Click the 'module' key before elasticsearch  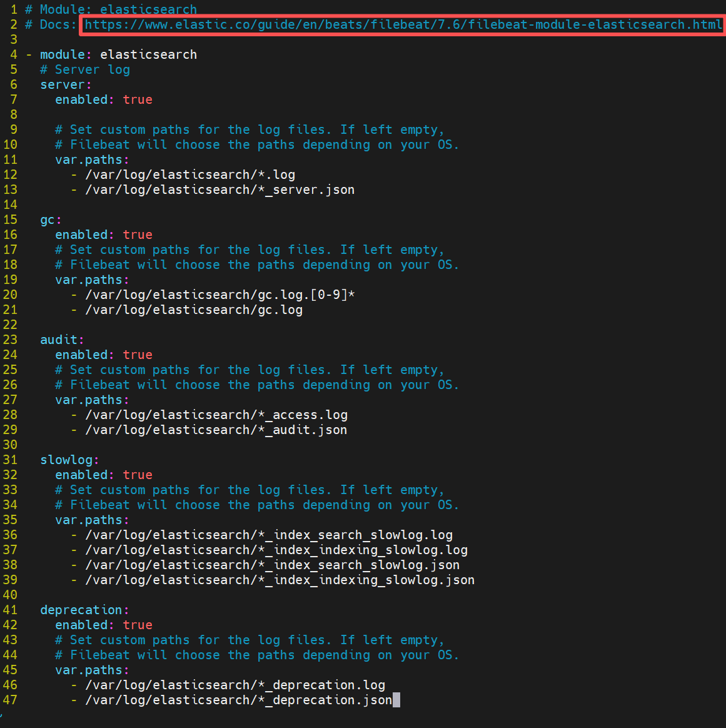62,54
